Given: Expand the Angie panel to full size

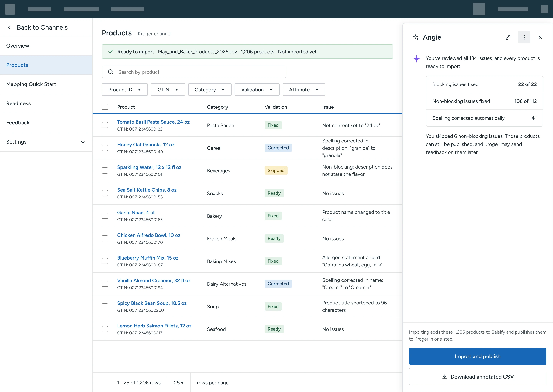Looking at the screenshot, I should click(508, 37).
